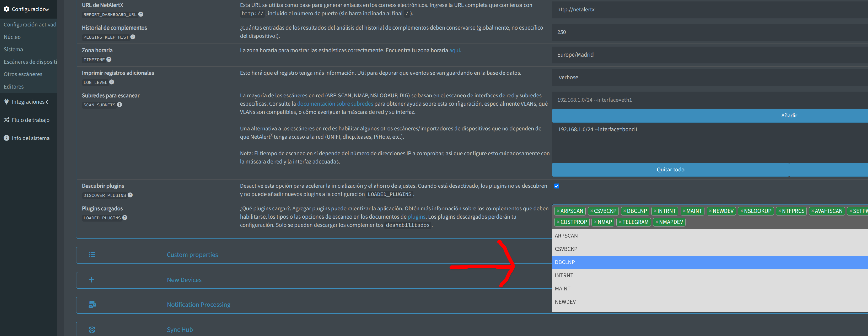Image resolution: width=868 pixels, height=336 pixels.
Task: Open Flujo de trabajo in sidebar
Action: click(30, 120)
